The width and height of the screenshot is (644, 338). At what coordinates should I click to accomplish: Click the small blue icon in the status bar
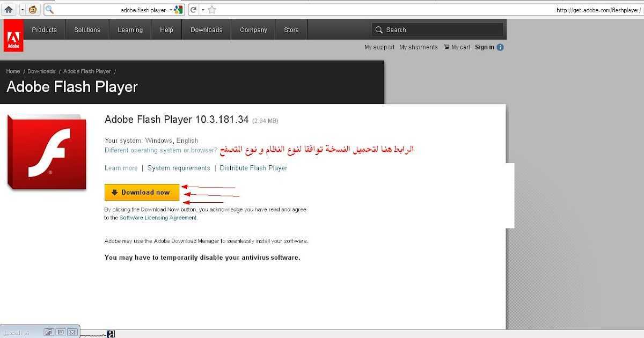point(111,334)
